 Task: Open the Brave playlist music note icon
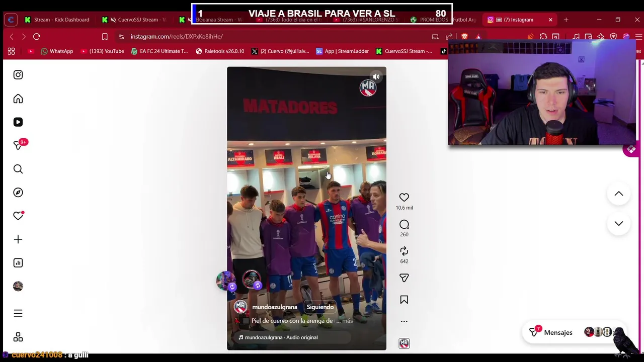click(576, 37)
